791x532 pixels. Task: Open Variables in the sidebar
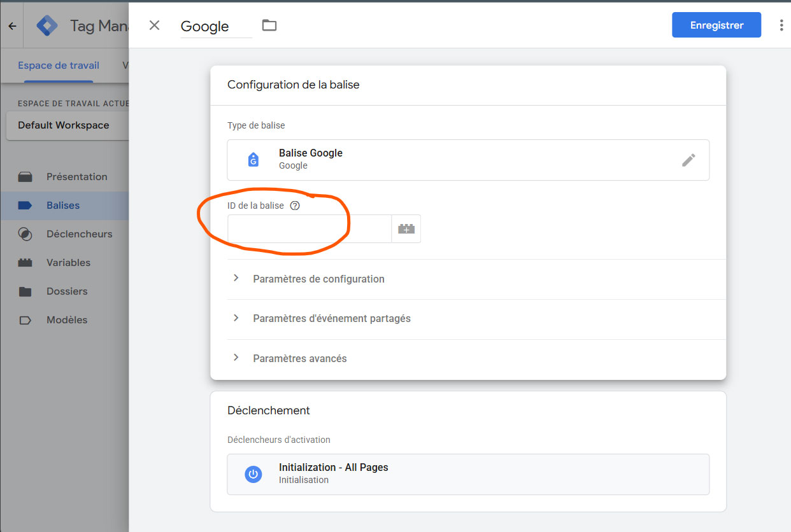[68, 263]
